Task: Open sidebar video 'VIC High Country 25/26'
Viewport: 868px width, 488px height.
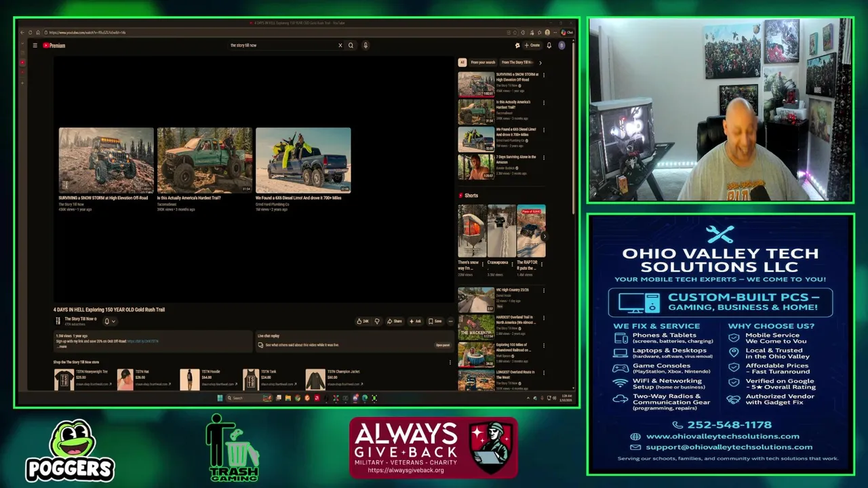Action: point(476,300)
